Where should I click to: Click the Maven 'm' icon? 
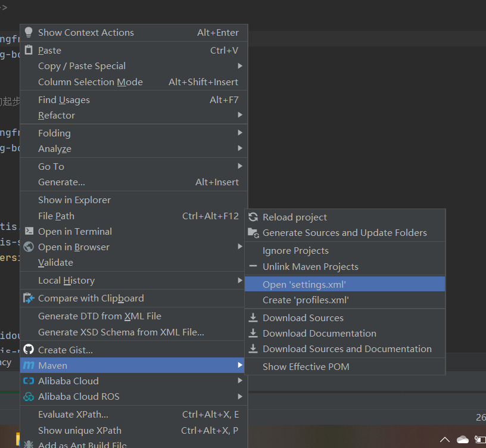coord(29,365)
